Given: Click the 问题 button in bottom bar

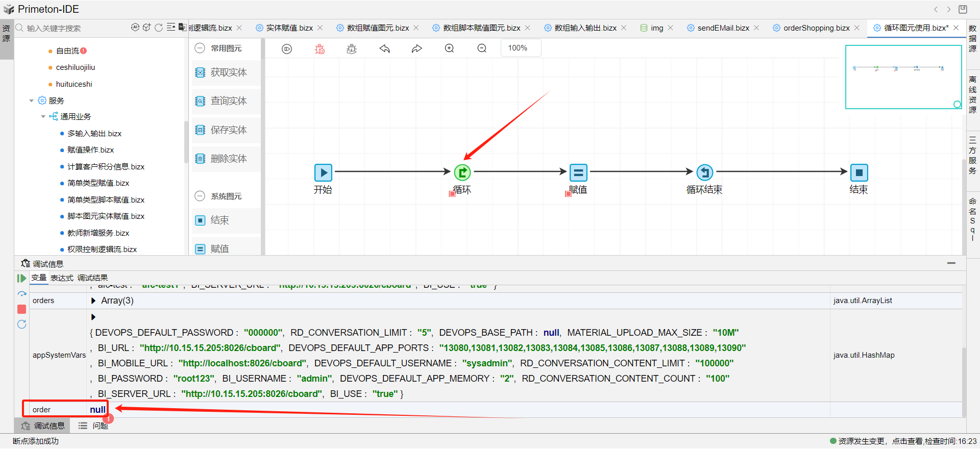Looking at the screenshot, I should click(x=93, y=426).
